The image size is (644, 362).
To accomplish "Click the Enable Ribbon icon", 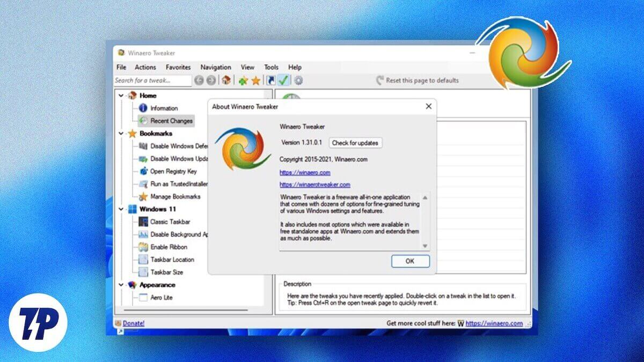I will pos(143,247).
